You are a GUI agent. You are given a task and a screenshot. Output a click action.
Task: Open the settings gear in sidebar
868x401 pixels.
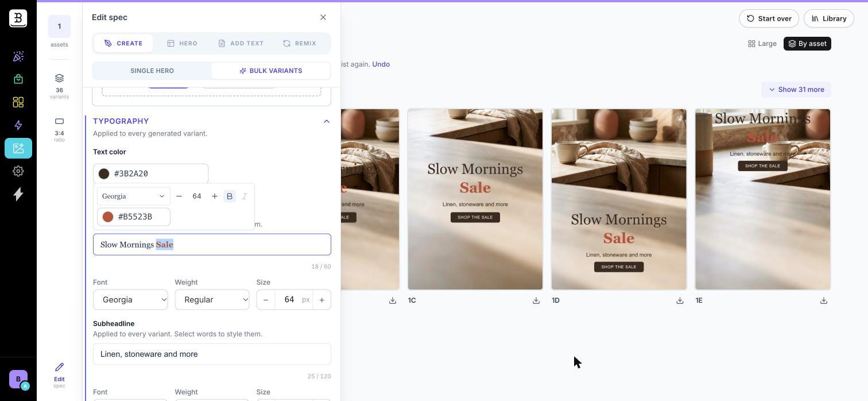[18, 171]
